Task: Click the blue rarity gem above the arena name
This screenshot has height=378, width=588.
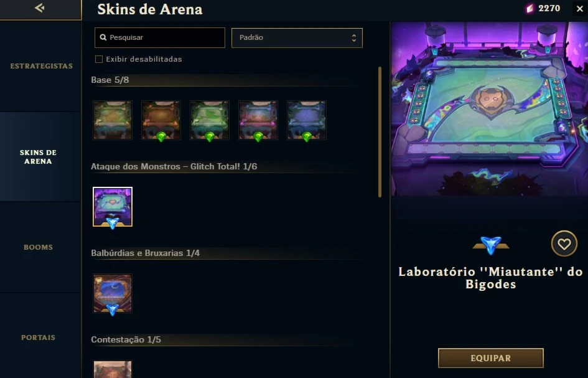Action: click(x=490, y=245)
